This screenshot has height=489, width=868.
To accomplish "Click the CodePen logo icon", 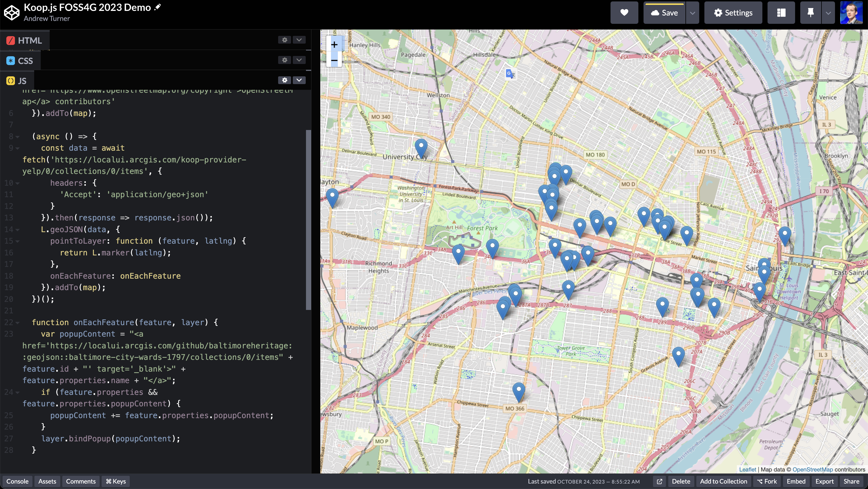I will click(x=11, y=12).
